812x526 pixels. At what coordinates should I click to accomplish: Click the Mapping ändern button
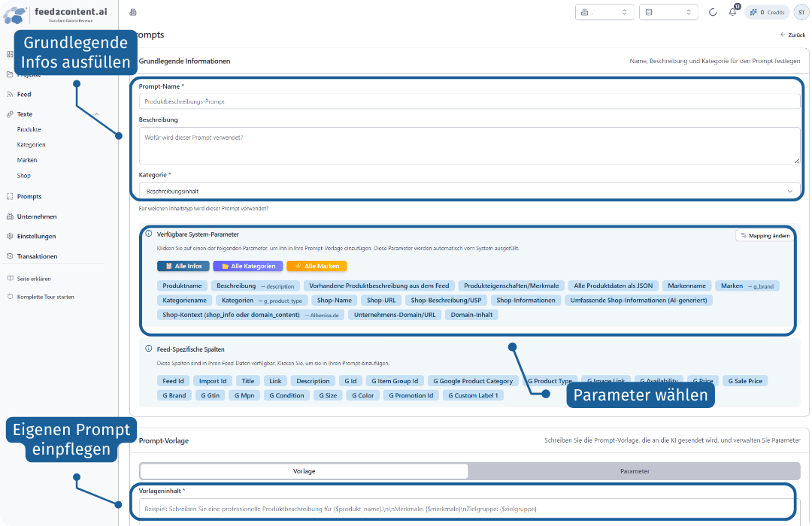click(x=764, y=236)
